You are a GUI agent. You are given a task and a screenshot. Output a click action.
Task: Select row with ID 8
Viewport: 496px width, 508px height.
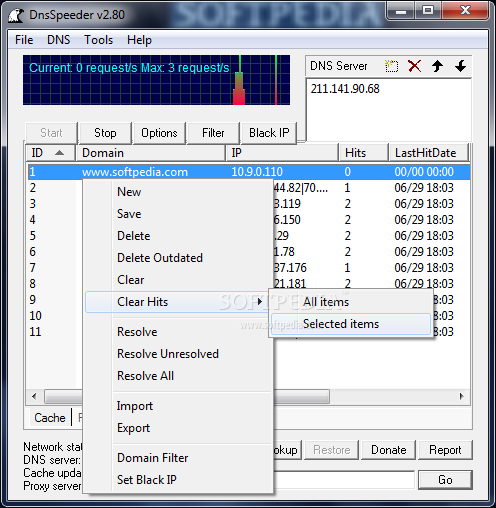pyautogui.click(x=32, y=284)
